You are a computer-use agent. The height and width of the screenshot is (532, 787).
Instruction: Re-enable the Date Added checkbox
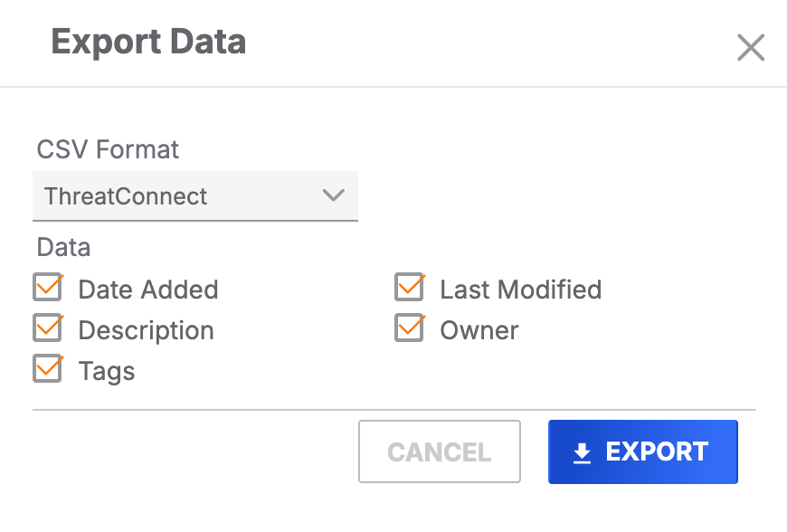[47, 287]
